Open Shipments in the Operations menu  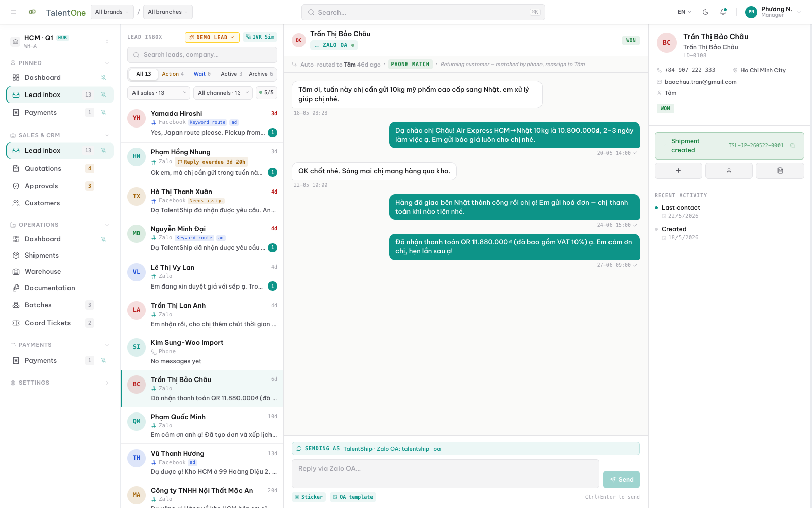coord(60,255)
